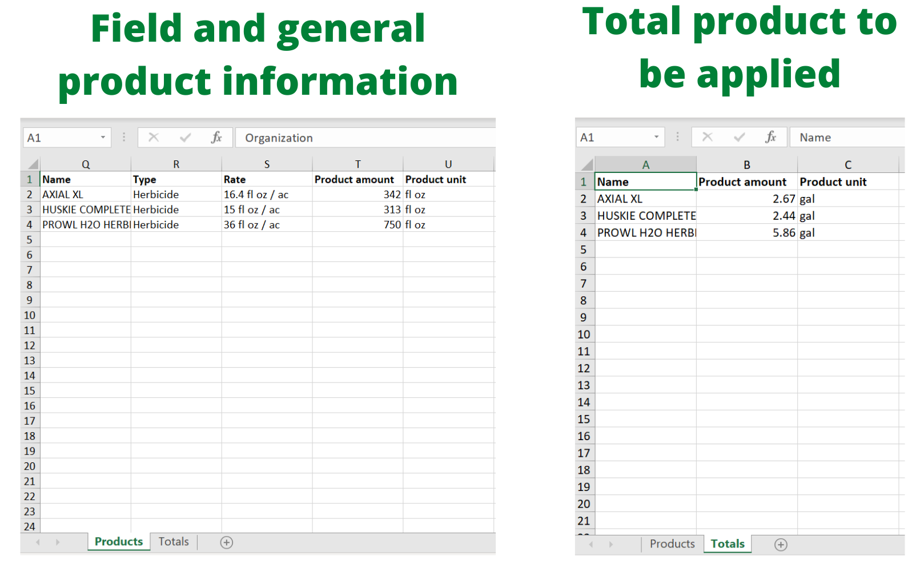Add new sheet with plus icon in left spreadsheet
924x576 pixels.
point(227,543)
